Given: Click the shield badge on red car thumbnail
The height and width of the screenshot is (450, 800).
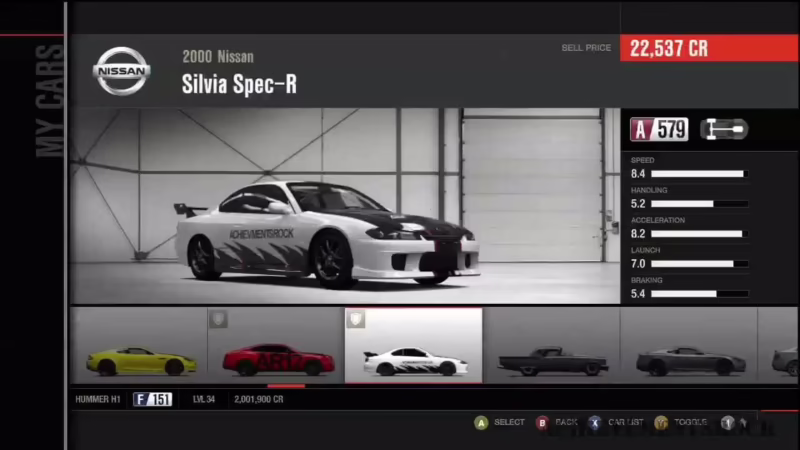Looking at the screenshot, I should 218,319.
